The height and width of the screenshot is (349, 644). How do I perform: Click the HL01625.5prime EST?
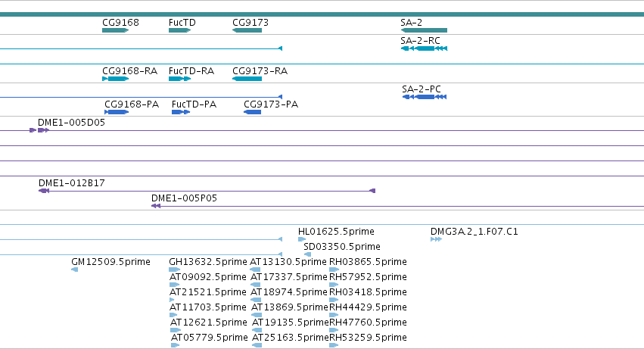[302, 239]
